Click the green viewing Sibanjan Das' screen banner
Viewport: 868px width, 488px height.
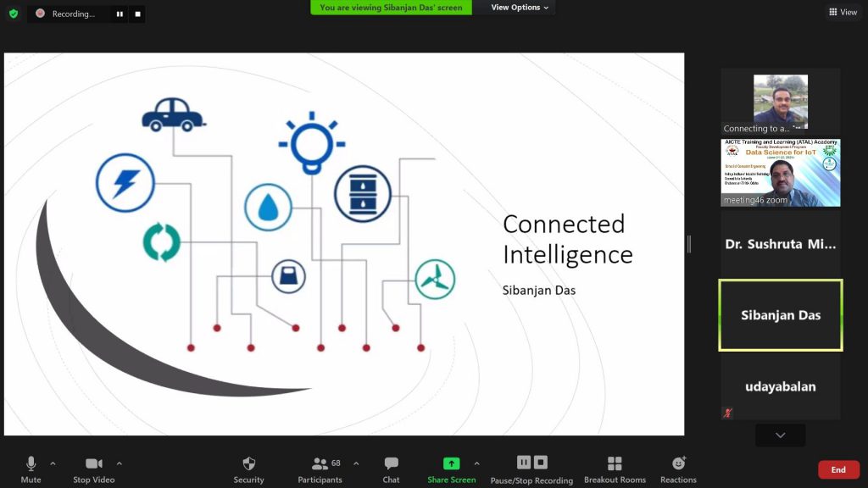[x=391, y=7]
